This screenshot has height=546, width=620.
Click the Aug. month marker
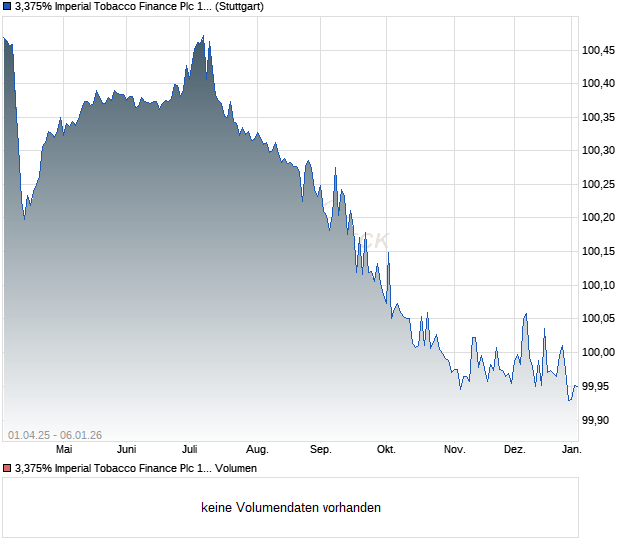257,449
